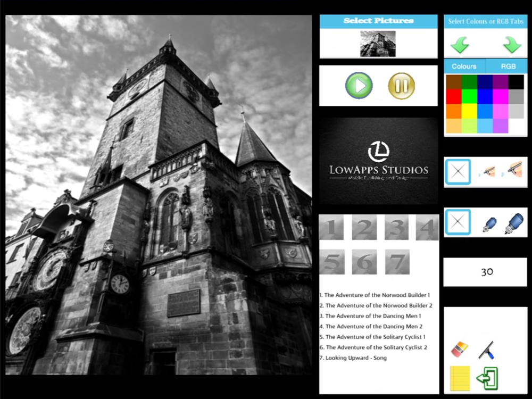Choose the tower picture thumbnail
This screenshot has width=532, height=399.
point(378,44)
